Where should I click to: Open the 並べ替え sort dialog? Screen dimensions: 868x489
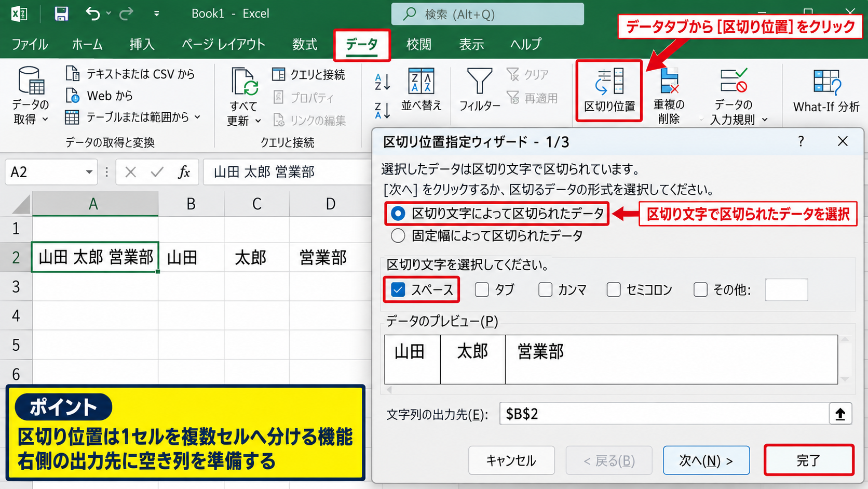pyautogui.click(x=421, y=89)
